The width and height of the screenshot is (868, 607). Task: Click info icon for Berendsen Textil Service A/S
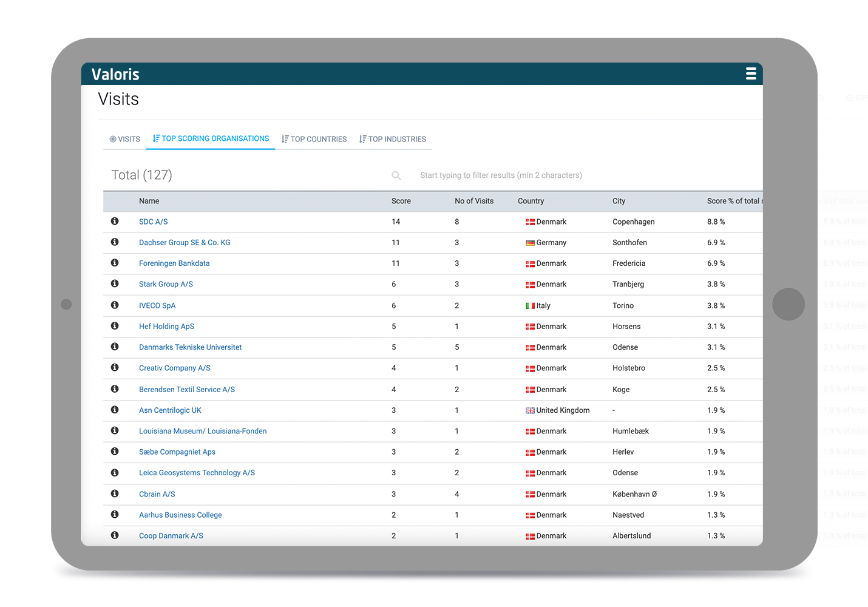click(115, 388)
